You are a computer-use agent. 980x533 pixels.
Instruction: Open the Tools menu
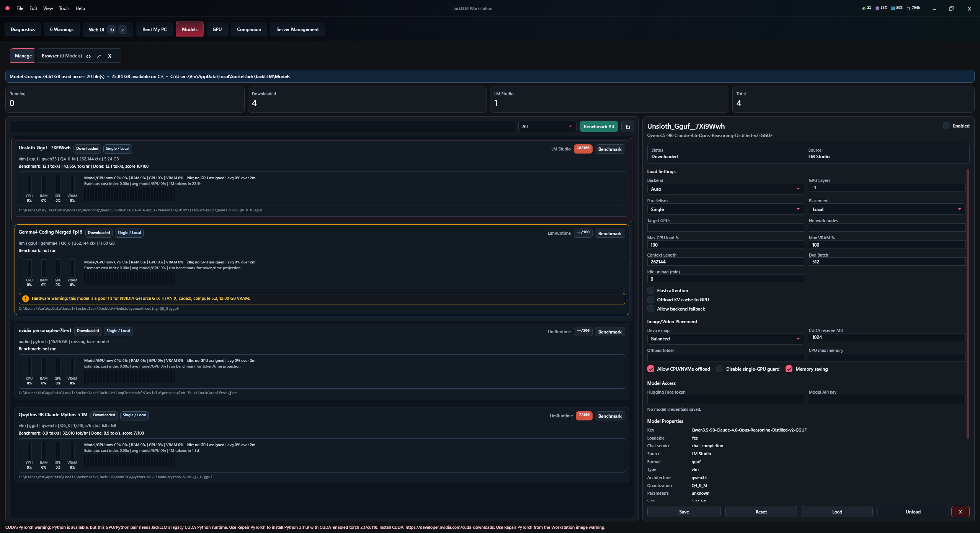coord(64,8)
